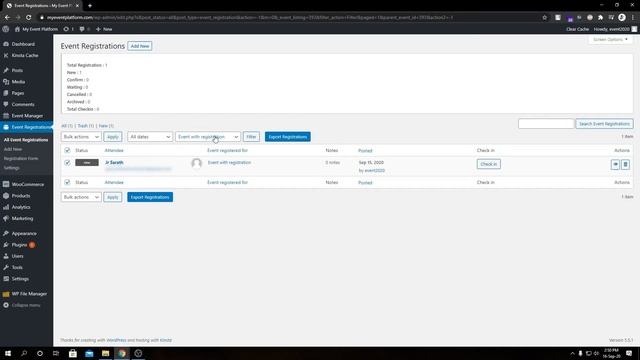This screenshot has width=640, height=360.
Task: Bookmark the page with the star icon
Action: (x=544, y=18)
